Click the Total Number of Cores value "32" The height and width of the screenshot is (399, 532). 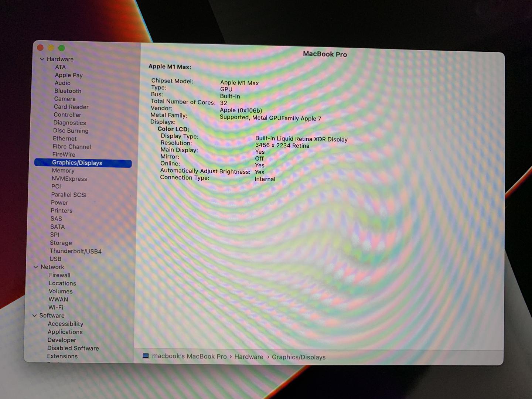(x=224, y=103)
